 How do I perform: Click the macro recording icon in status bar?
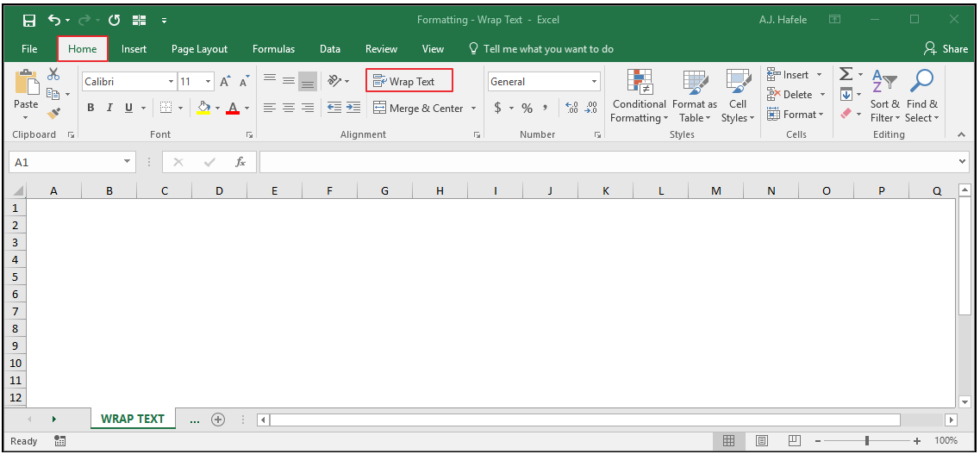tap(60, 441)
